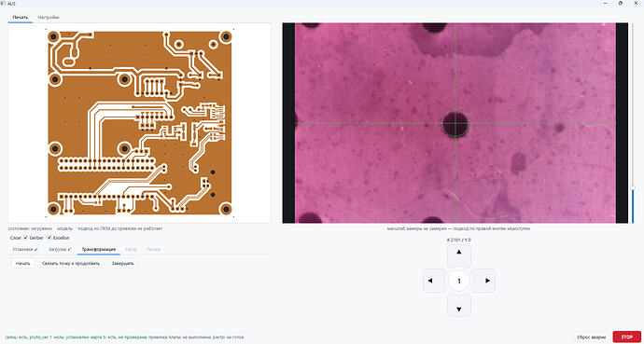This screenshot has height=344, width=644.
Task: Open the Установки step tab
Action: click(x=25, y=249)
